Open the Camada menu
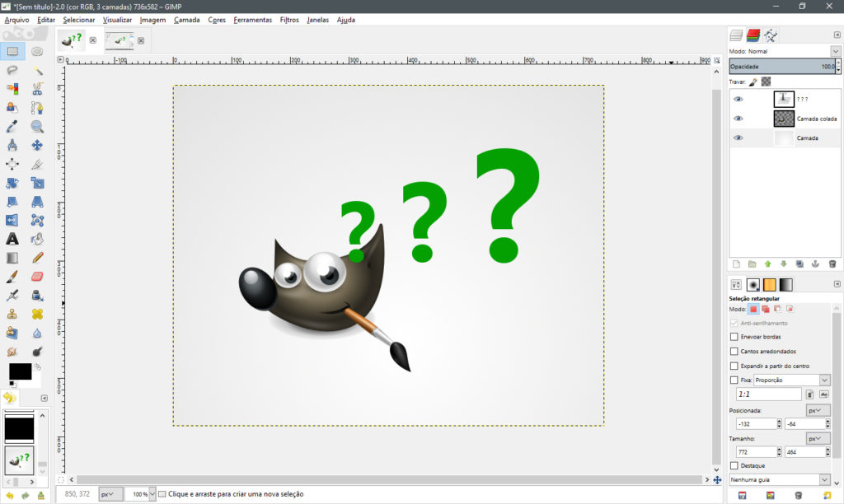 (x=186, y=20)
